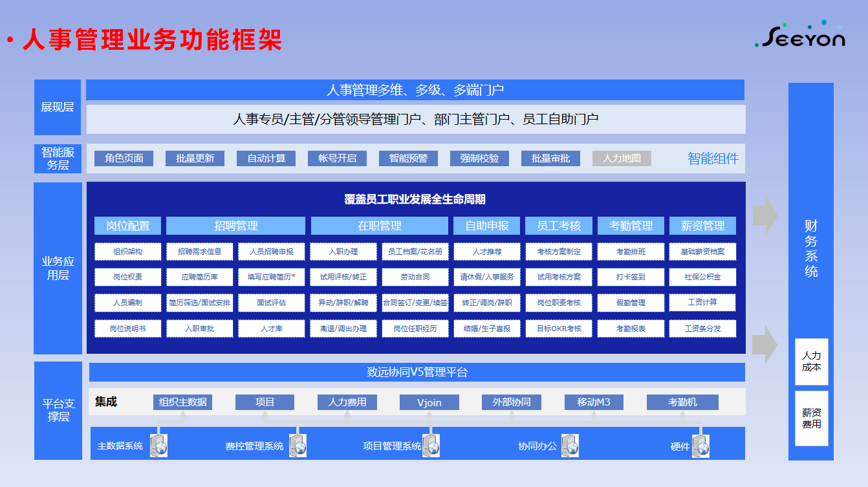Click the 考勤机 integration box
Image resolution: width=868 pixels, height=487 pixels.
(x=682, y=402)
